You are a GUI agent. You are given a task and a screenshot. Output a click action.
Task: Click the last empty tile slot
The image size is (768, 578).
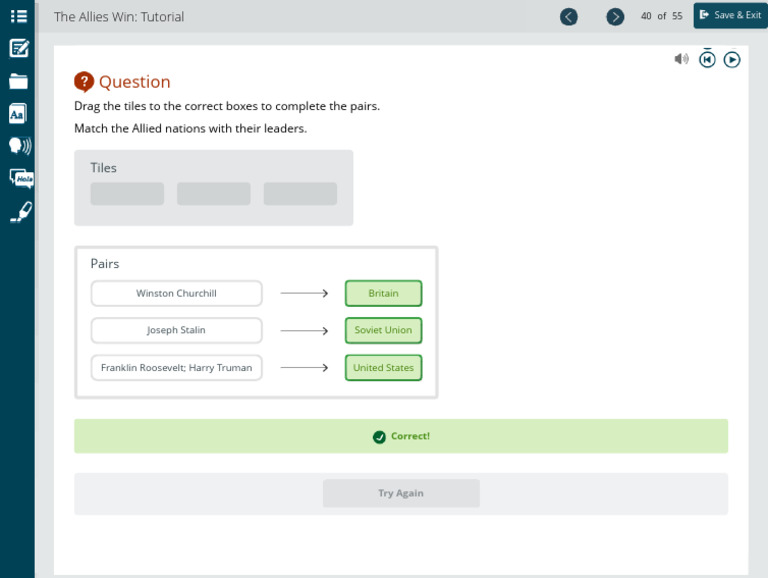pyautogui.click(x=300, y=193)
